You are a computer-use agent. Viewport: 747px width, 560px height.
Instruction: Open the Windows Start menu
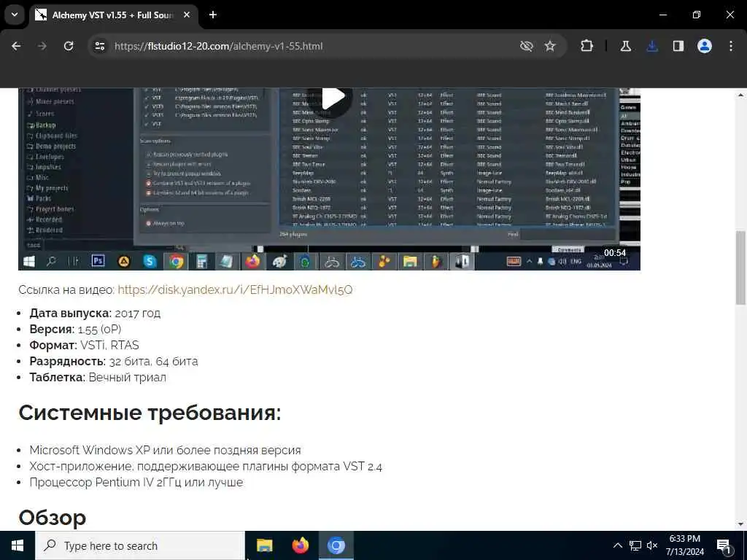tap(18, 545)
